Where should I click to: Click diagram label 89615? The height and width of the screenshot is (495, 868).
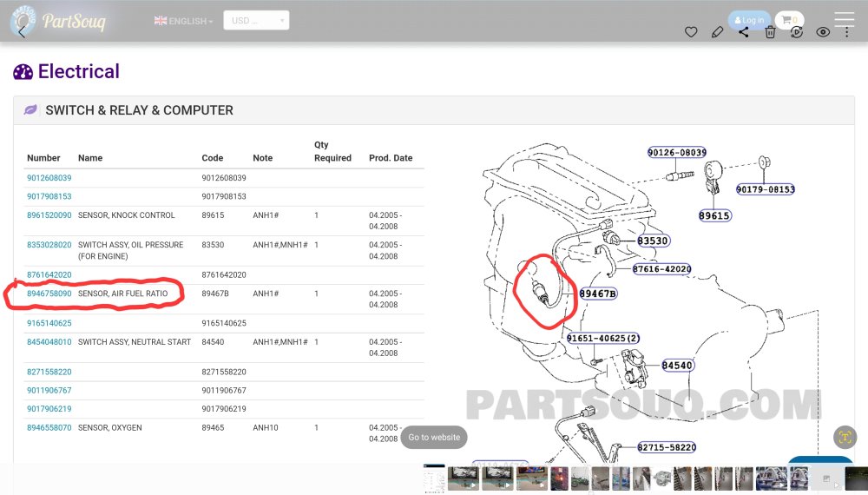[x=714, y=216]
